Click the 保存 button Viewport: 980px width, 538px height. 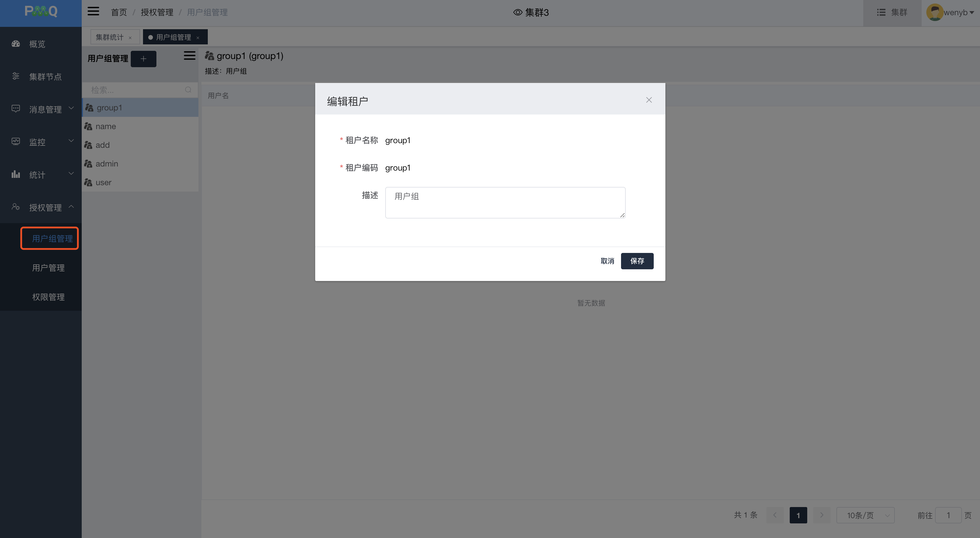[x=637, y=261]
